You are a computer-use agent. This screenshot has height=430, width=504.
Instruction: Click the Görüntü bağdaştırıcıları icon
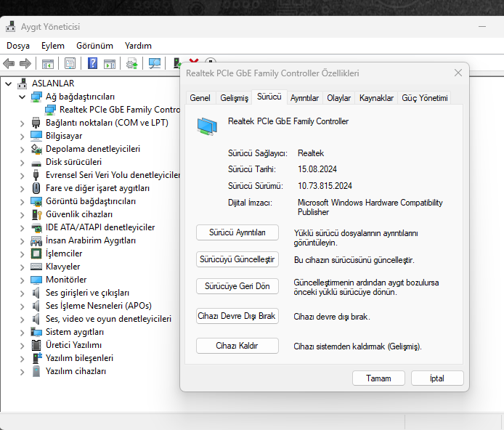tap(36, 201)
